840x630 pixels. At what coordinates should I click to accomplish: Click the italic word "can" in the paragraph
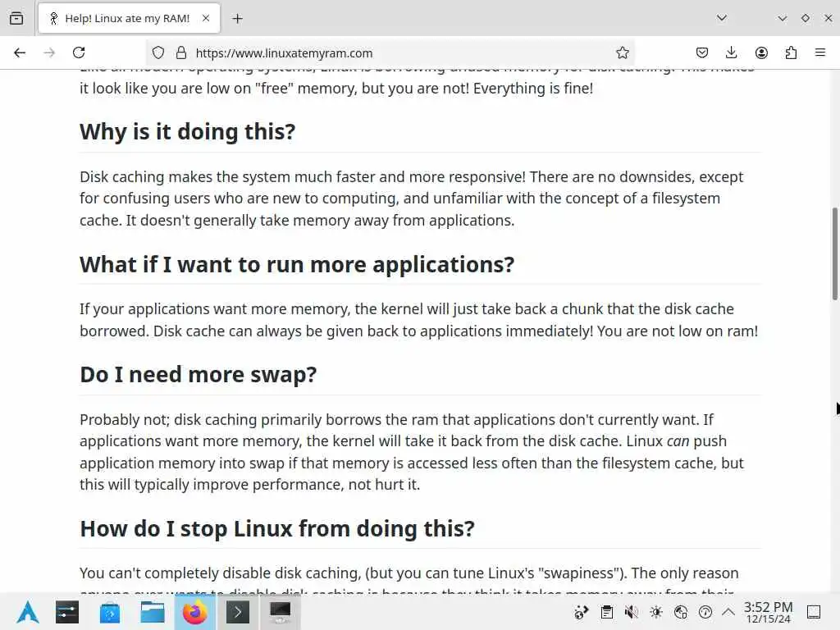[678, 441]
